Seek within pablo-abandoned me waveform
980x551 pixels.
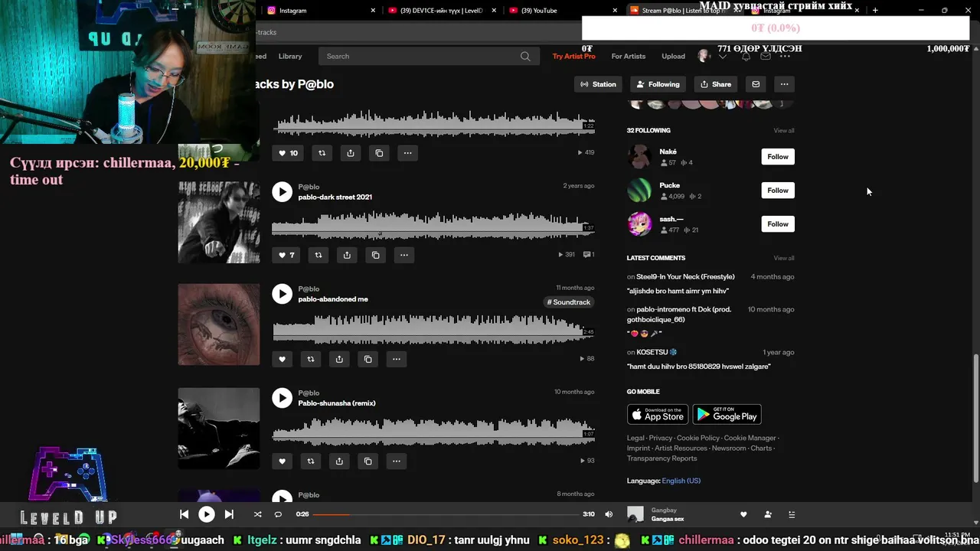coord(433,328)
